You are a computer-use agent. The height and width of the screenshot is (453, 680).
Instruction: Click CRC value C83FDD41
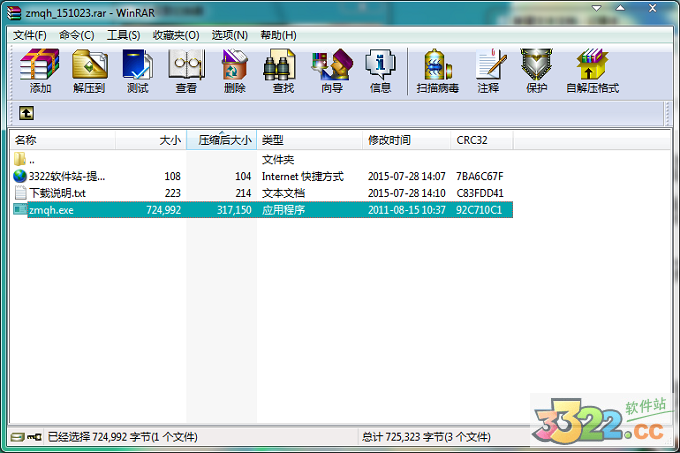[480, 193]
